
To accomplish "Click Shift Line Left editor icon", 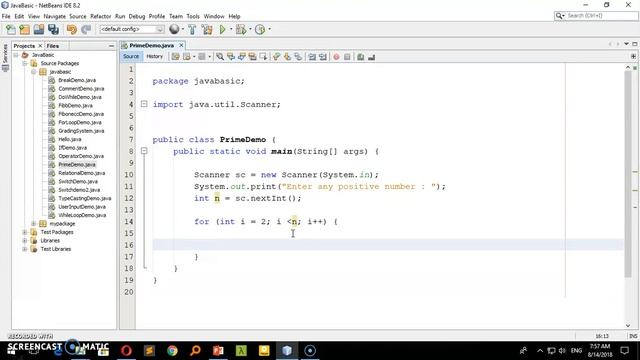I will pyautogui.click(x=312, y=57).
